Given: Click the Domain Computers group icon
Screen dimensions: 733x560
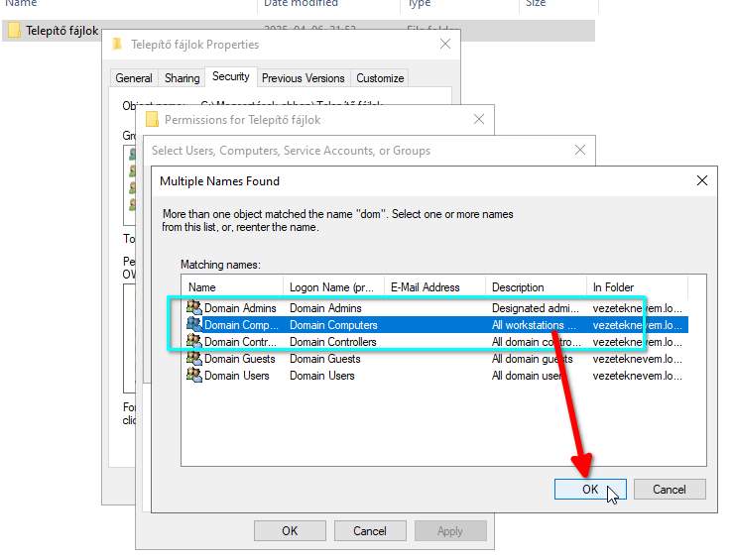Looking at the screenshot, I should click(193, 325).
